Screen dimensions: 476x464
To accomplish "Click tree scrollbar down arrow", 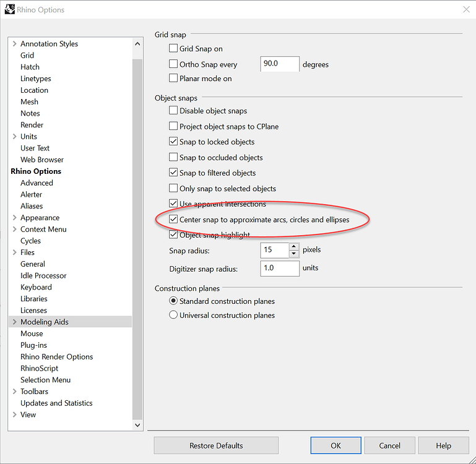I will (137, 425).
